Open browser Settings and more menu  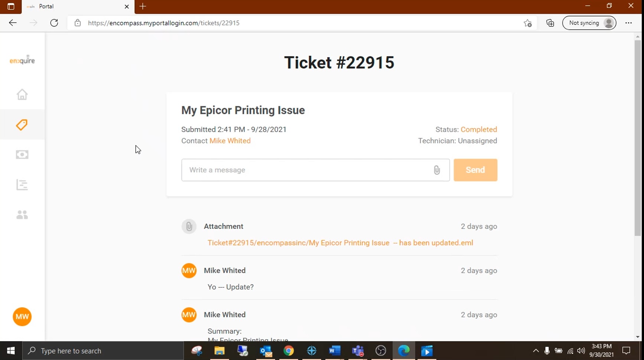[628, 23]
